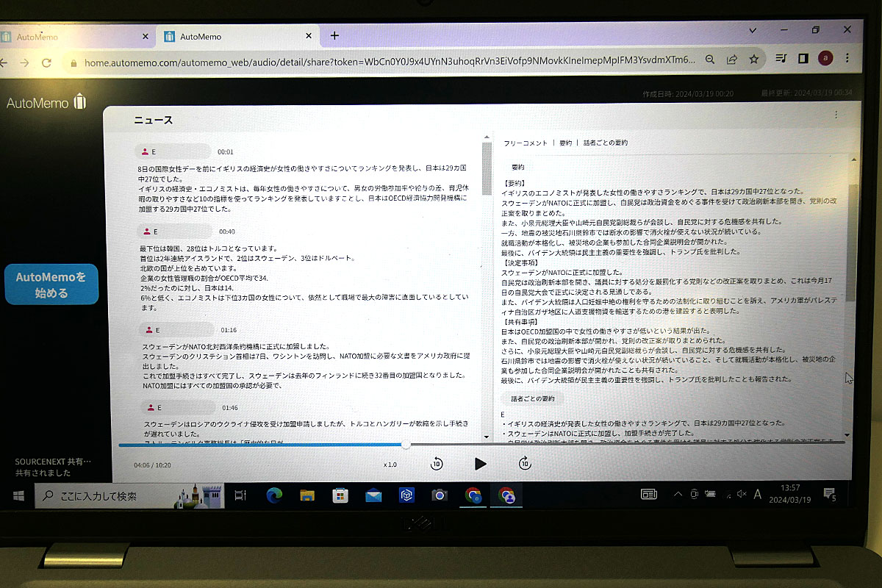Click speaker E label at 01:16

[176, 330]
